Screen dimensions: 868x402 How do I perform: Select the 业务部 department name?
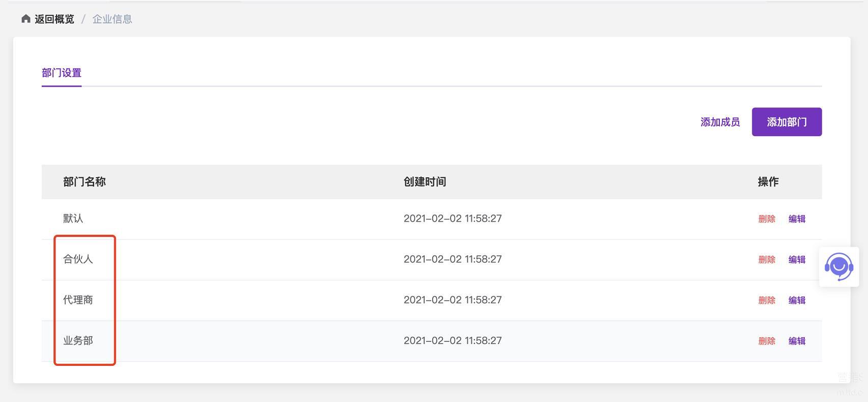[78, 341]
